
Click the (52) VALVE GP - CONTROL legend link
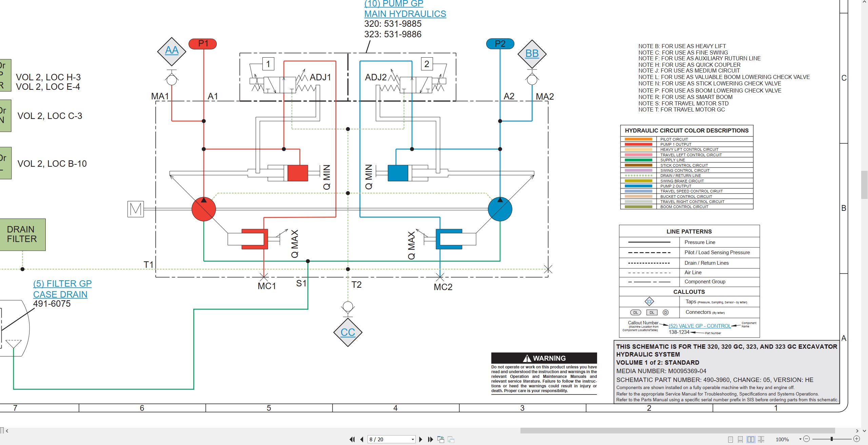(x=699, y=326)
